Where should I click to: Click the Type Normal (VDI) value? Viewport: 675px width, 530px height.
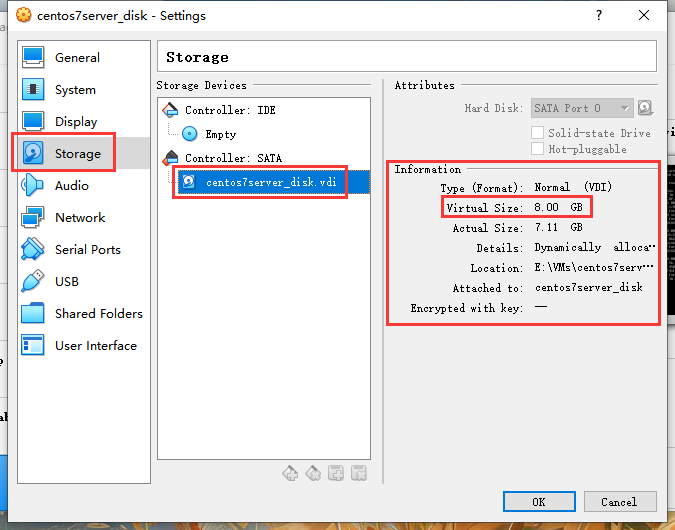tap(573, 187)
